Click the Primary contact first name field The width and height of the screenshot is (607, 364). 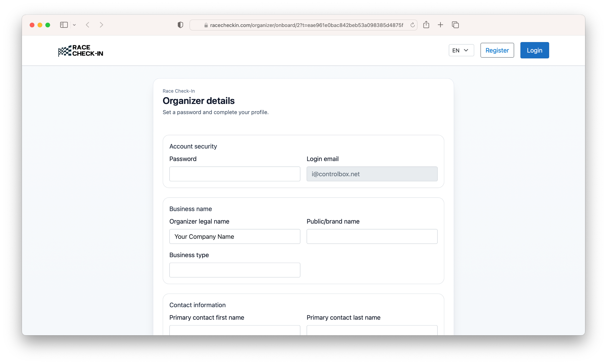coord(235,330)
